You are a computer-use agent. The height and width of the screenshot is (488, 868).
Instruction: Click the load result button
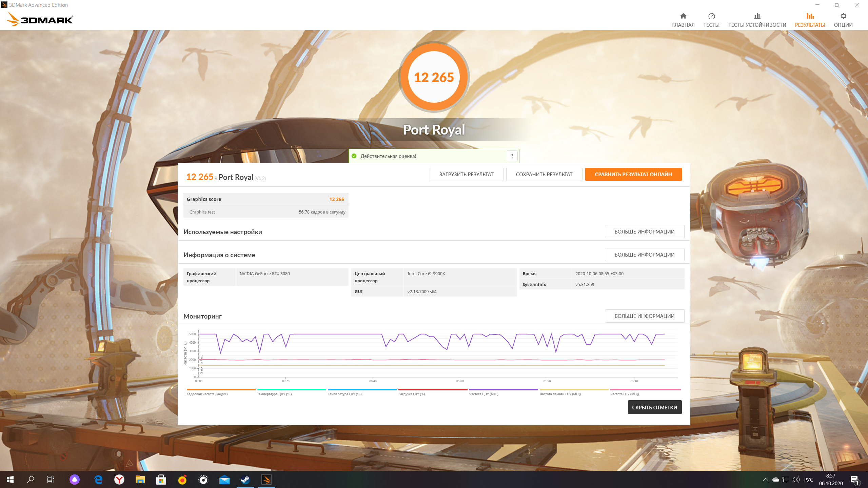pyautogui.click(x=466, y=175)
